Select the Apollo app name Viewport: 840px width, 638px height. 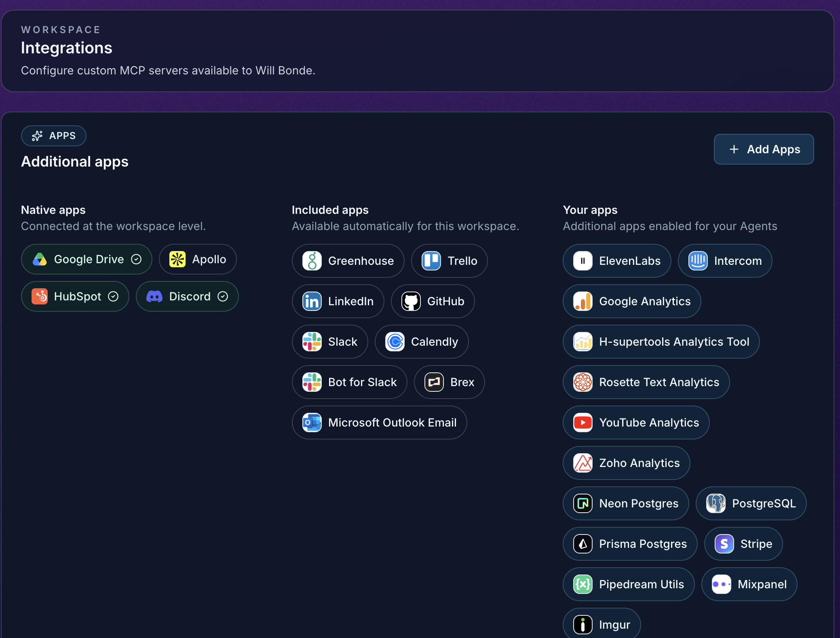[209, 259]
